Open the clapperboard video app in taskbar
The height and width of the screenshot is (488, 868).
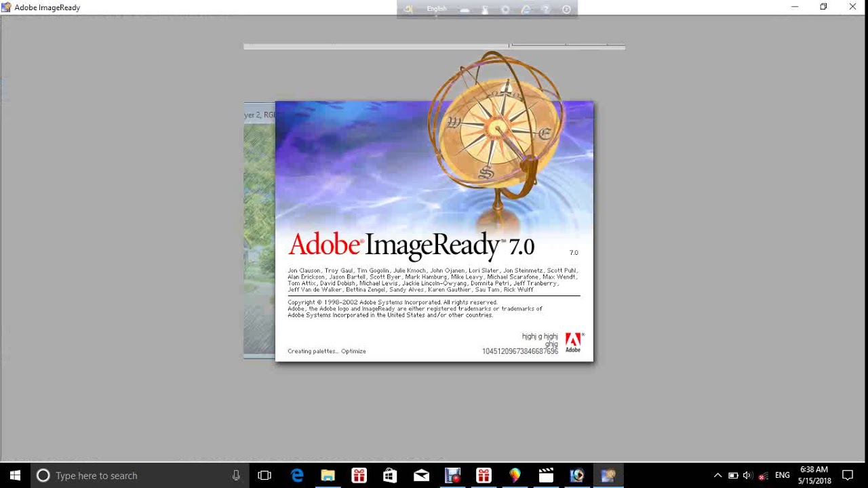point(546,475)
